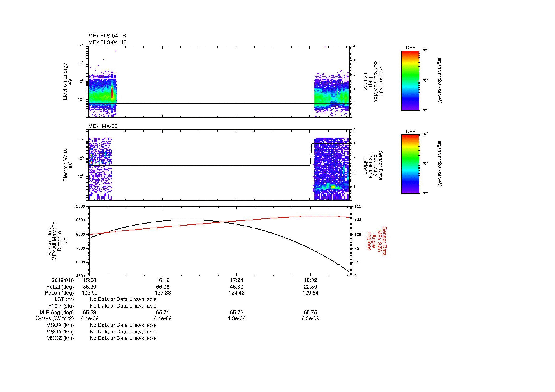This screenshot has height=392, width=555.
Task: Select the PdLat value 66.08
Action: [163, 287]
